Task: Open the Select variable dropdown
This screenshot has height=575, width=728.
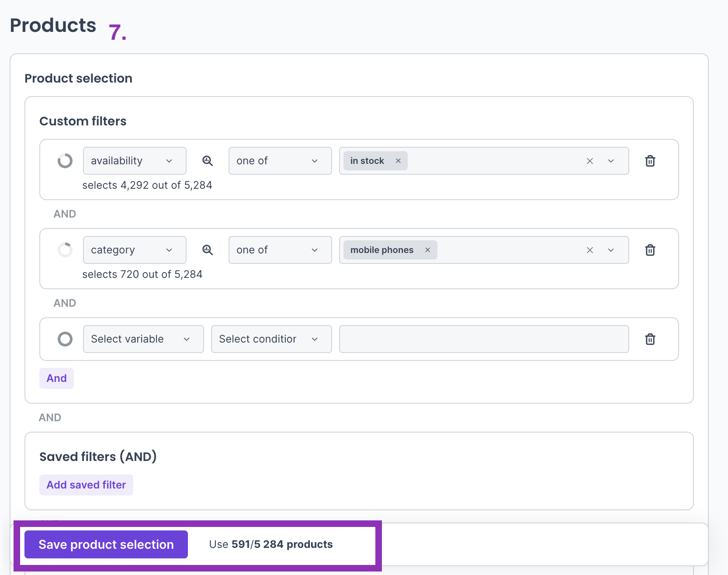Action: point(143,339)
